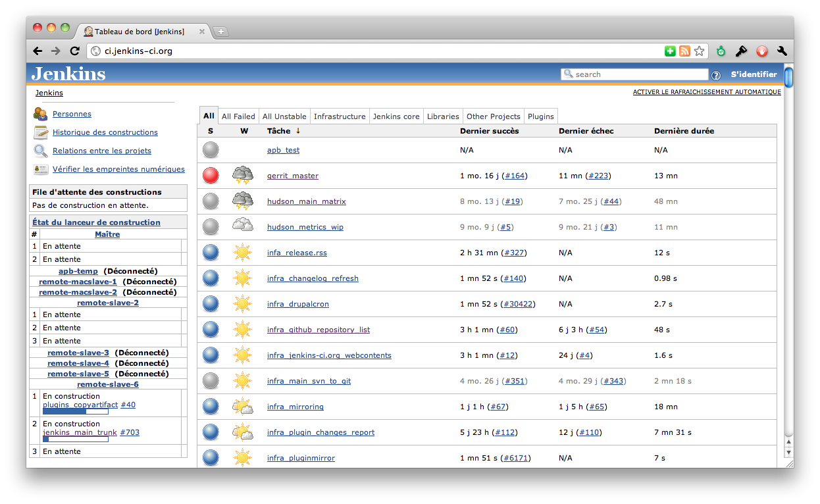Click the RSS feed icon in address bar
The image size is (820, 504).
click(x=684, y=51)
